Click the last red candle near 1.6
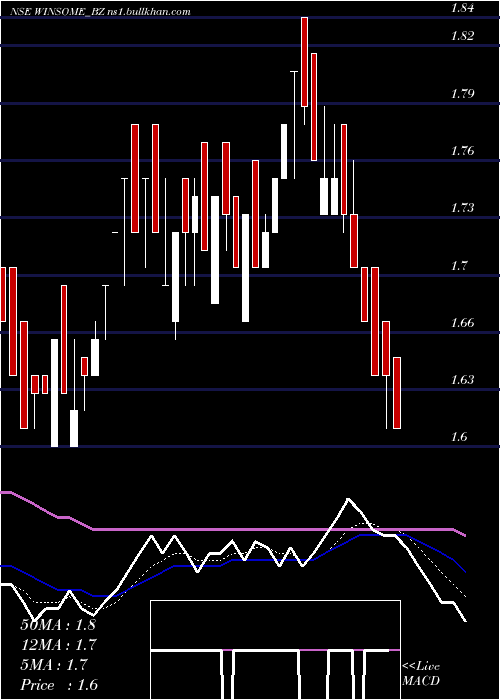Image resolution: width=500 pixels, height=700 pixels. click(397, 393)
